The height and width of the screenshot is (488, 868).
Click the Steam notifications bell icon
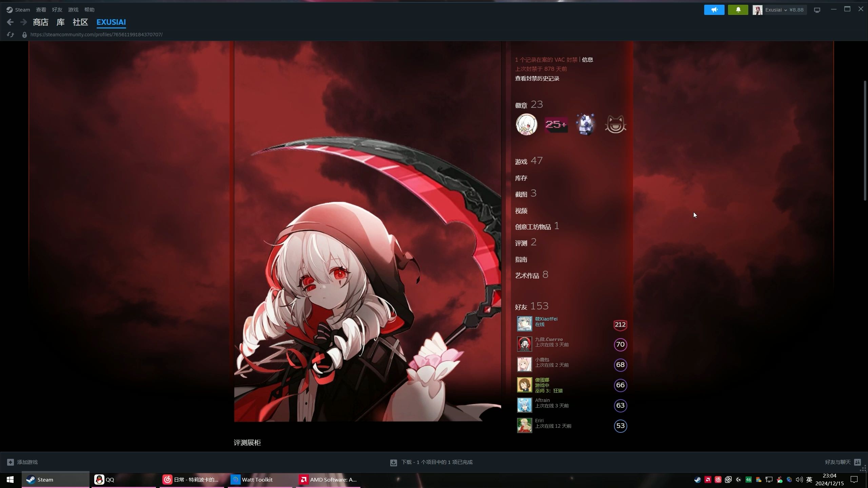coord(738,9)
